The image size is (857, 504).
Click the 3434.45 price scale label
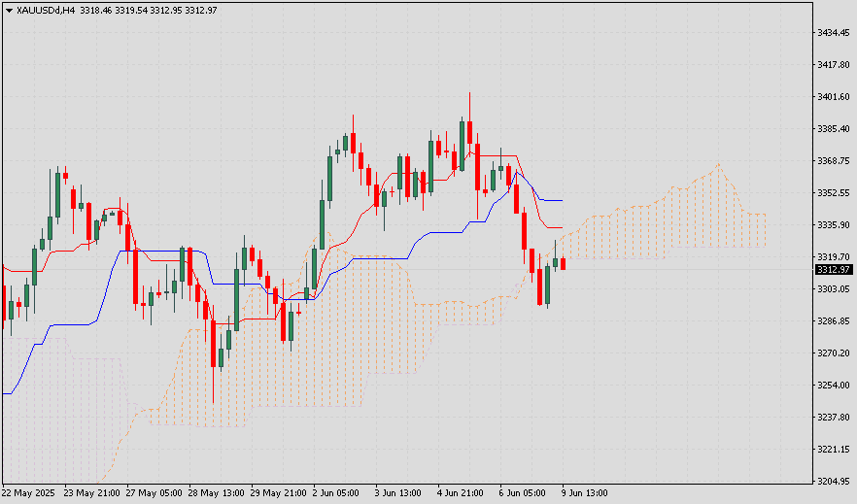coord(833,33)
